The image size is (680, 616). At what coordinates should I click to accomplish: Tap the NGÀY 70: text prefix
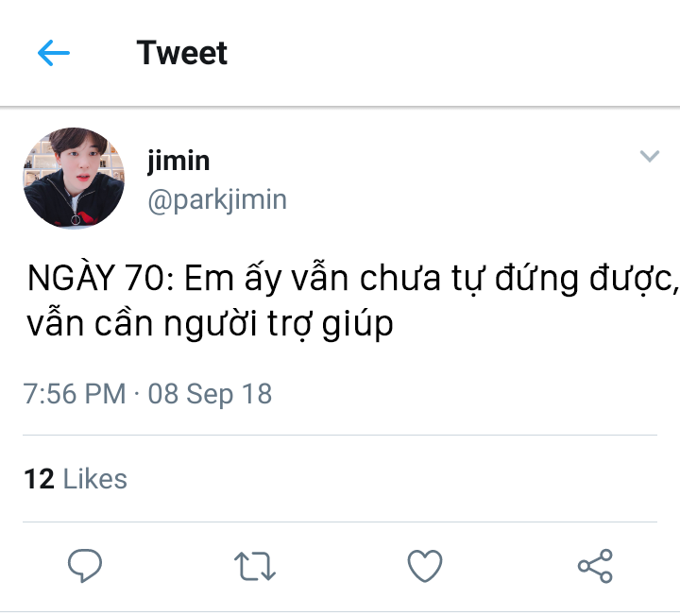tap(101, 277)
